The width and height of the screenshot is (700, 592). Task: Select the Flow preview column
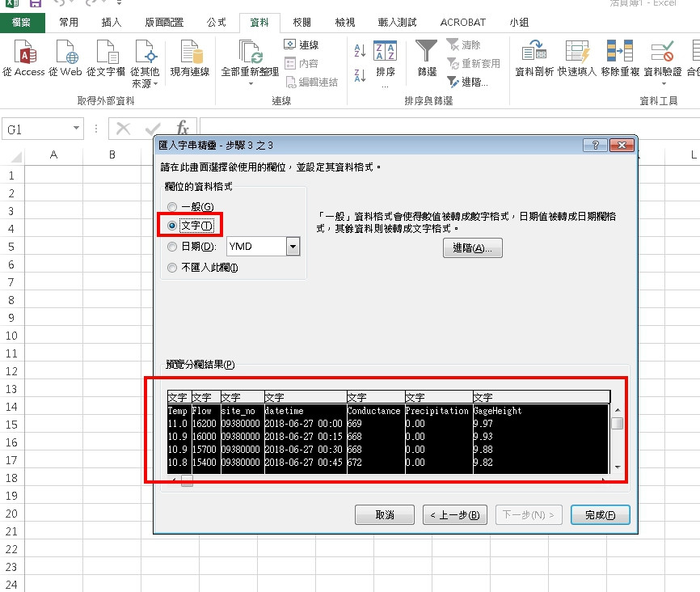pyautogui.click(x=206, y=433)
